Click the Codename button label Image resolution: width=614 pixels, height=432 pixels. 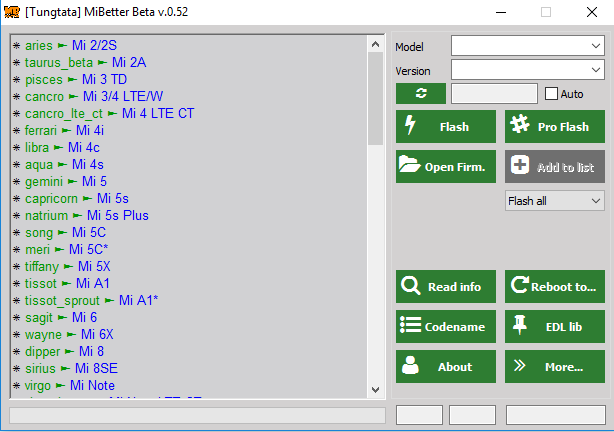tap(455, 327)
